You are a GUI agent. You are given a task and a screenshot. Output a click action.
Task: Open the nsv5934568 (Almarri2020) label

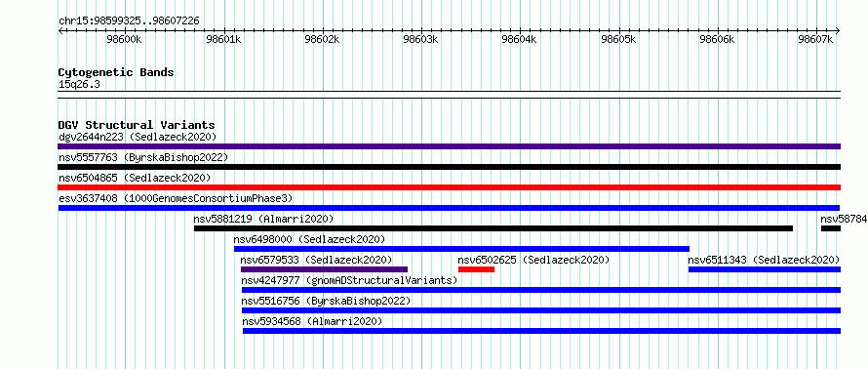coord(313,321)
